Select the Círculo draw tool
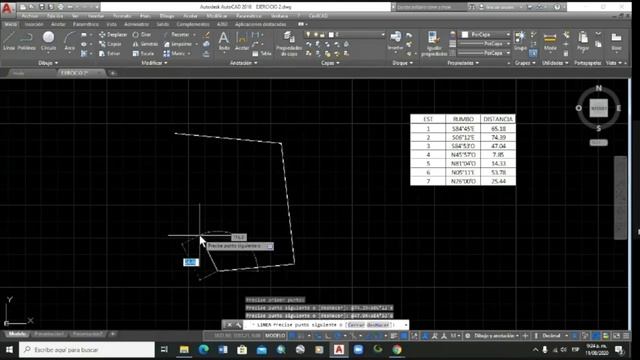The width and height of the screenshot is (640, 360). tap(49, 41)
